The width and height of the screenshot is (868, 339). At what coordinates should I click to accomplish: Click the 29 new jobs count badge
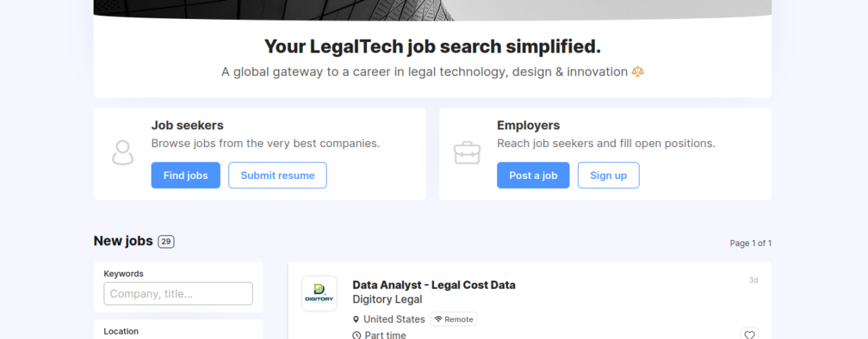pos(166,241)
